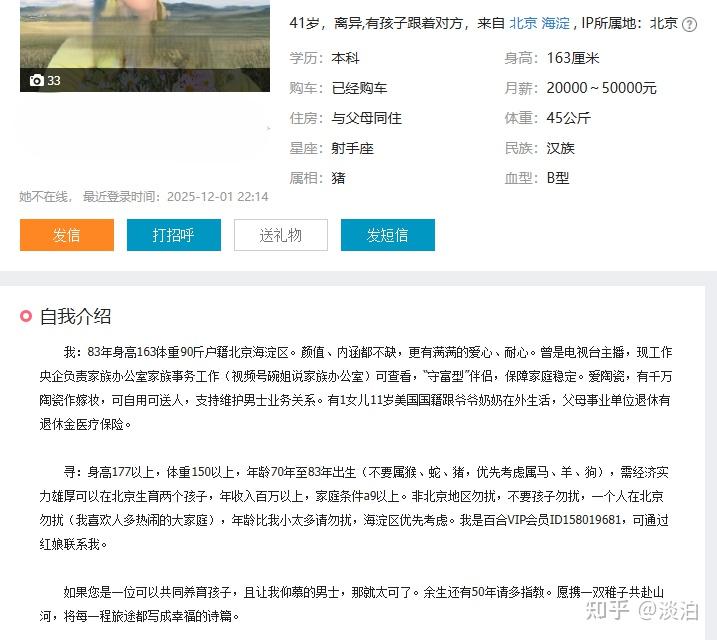Open the 北京 location link
This screenshot has height=640, width=717.
point(523,23)
